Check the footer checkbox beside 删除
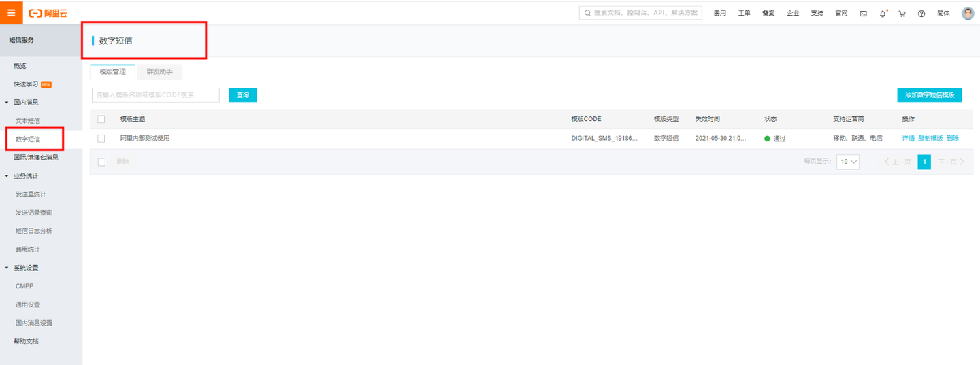This screenshot has height=365, width=980. point(102,162)
